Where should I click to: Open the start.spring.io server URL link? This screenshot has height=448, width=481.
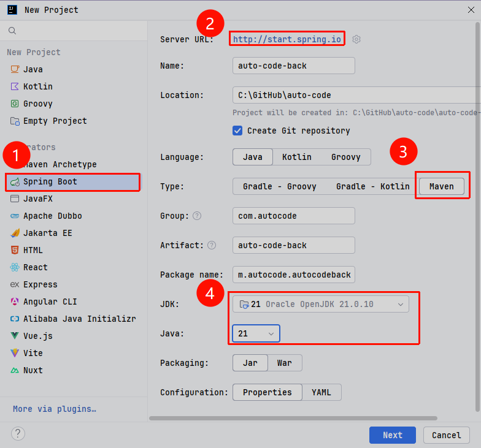coord(287,39)
